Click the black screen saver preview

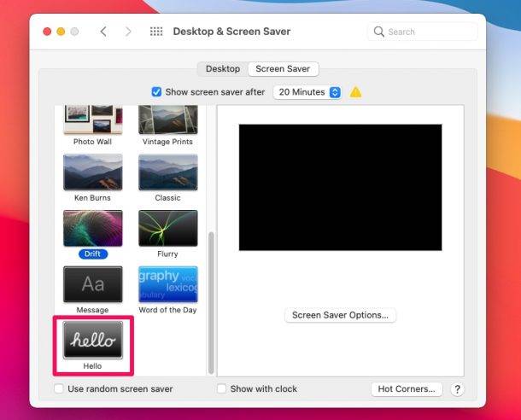(340, 188)
